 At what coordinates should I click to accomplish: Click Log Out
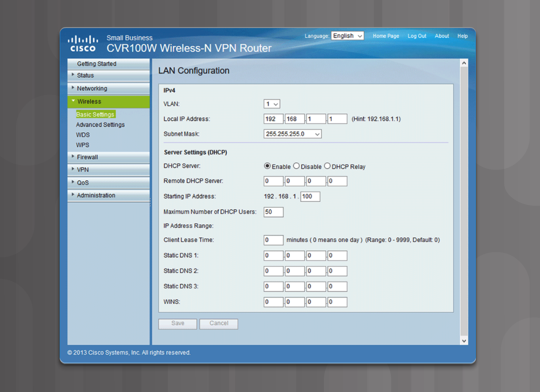[x=417, y=36]
